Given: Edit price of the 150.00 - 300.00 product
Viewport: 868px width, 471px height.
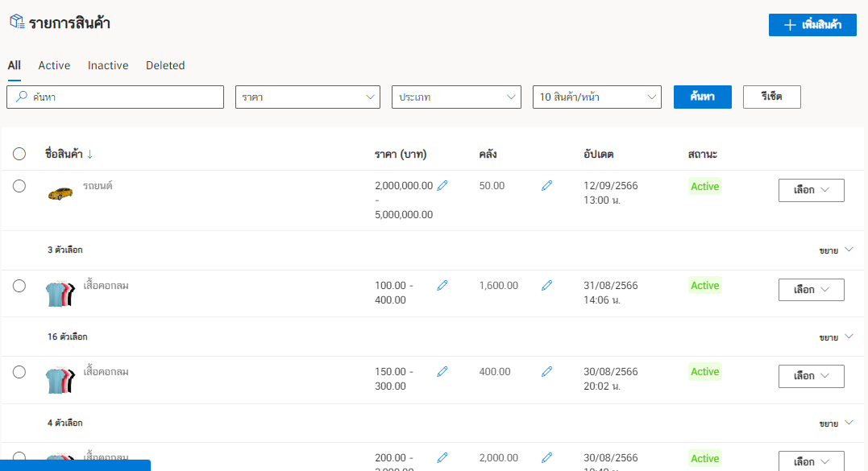Looking at the screenshot, I should click(x=442, y=371).
